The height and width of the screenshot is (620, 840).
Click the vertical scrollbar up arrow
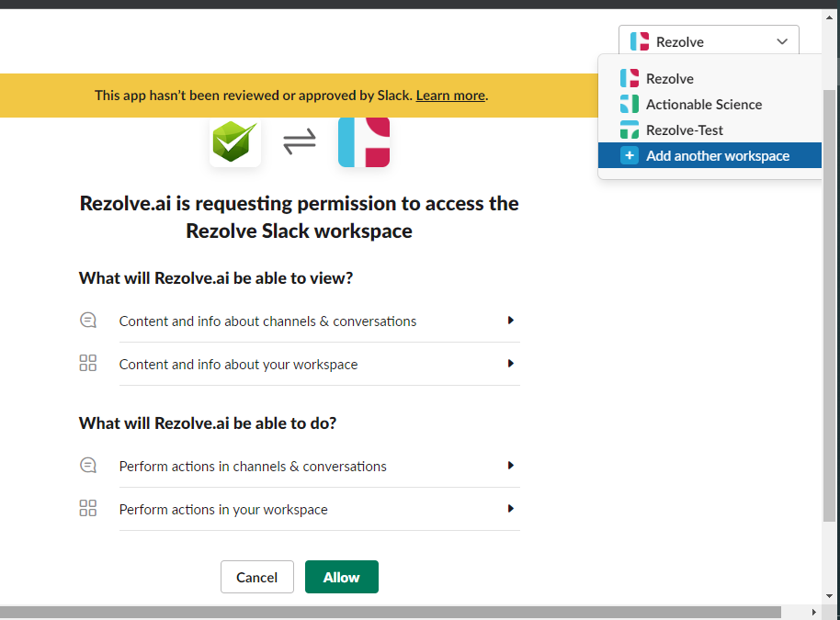(x=829, y=17)
